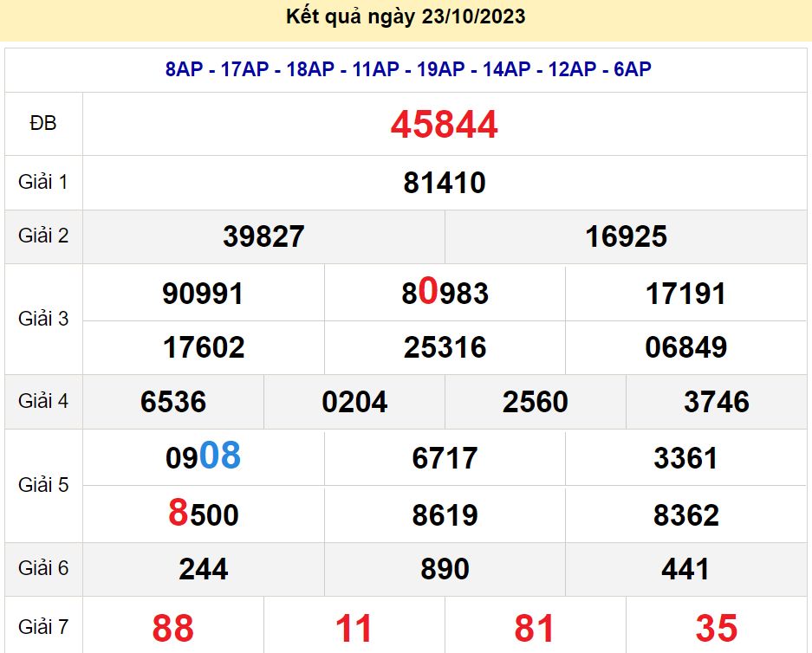Select the ĐB row label
The height and width of the screenshot is (653, 812).
[43, 124]
